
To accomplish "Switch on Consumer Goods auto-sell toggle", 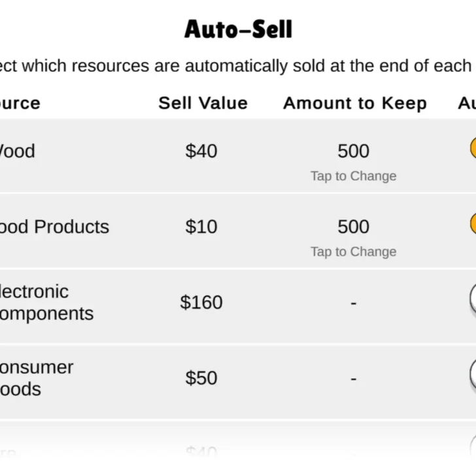I will (x=472, y=375).
